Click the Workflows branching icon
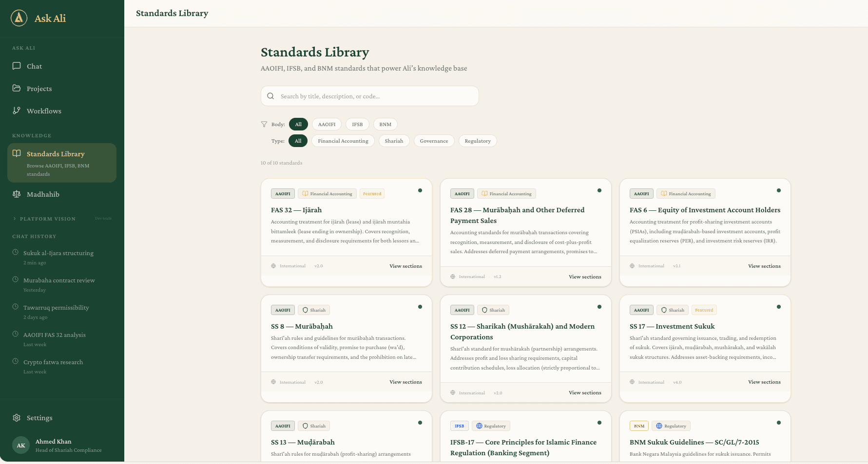This screenshot has height=464, width=868. pyautogui.click(x=17, y=111)
